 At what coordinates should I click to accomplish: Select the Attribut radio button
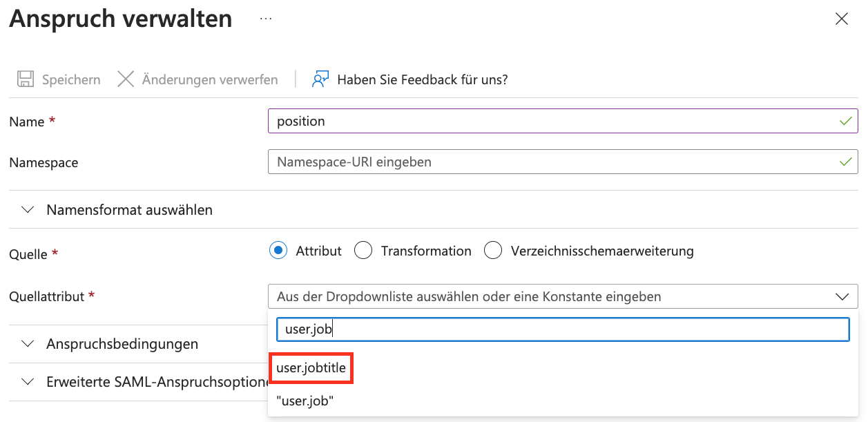278,251
